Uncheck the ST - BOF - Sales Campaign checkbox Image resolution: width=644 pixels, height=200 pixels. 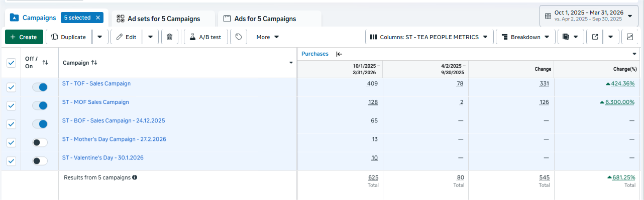coord(11,124)
